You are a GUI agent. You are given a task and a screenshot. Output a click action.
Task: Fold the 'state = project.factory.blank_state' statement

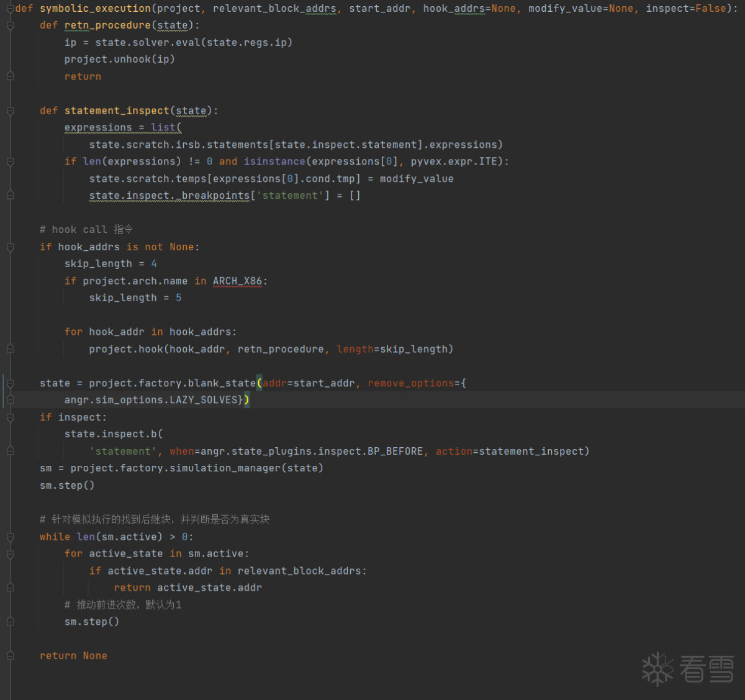(x=11, y=384)
